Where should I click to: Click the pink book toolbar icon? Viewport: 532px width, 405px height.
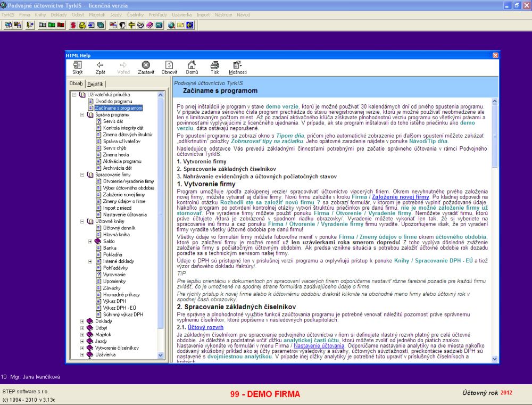[149, 25]
